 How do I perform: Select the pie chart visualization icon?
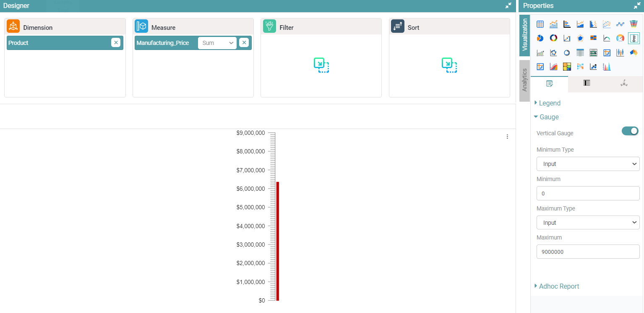(540, 38)
